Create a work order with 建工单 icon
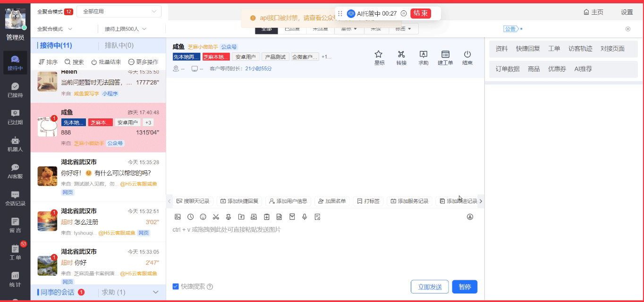 (444, 58)
